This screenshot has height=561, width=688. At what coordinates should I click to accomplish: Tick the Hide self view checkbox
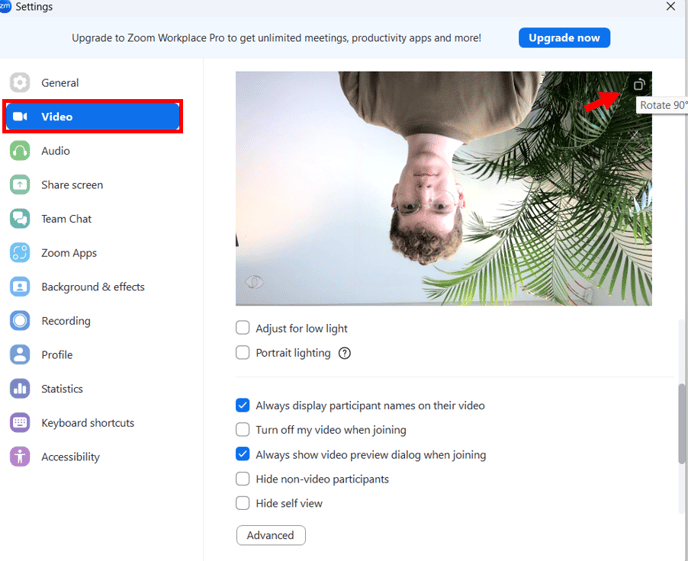[x=243, y=504]
